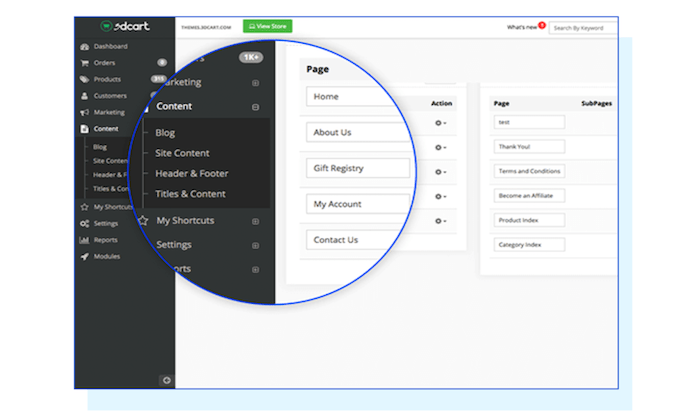
Task: Click the Become an Affiliate page field
Action: tap(529, 196)
